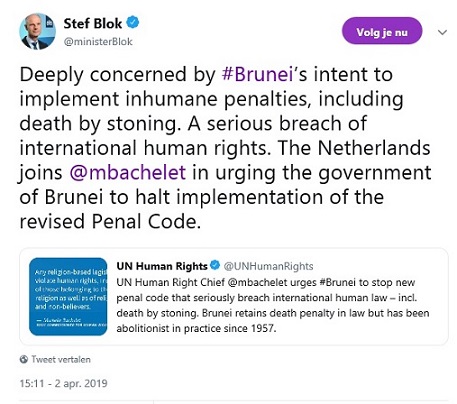
Task: Click the UN Human Rights account name
Action: pos(162,266)
